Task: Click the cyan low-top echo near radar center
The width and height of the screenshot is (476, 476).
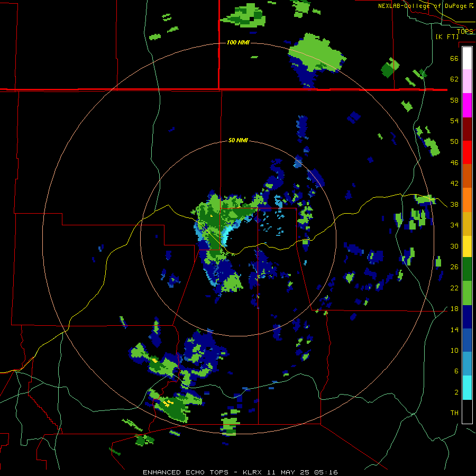Action: pyautogui.click(x=227, y=235)
